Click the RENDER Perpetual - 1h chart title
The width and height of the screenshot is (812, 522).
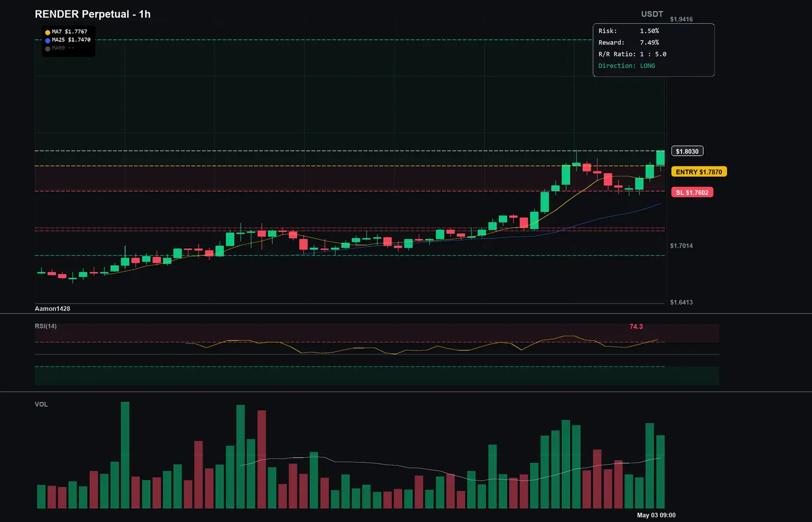tap(93, 14)
